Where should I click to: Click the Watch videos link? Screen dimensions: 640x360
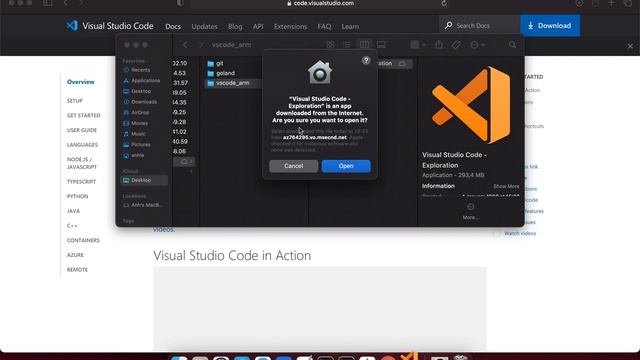coord(520,233)
